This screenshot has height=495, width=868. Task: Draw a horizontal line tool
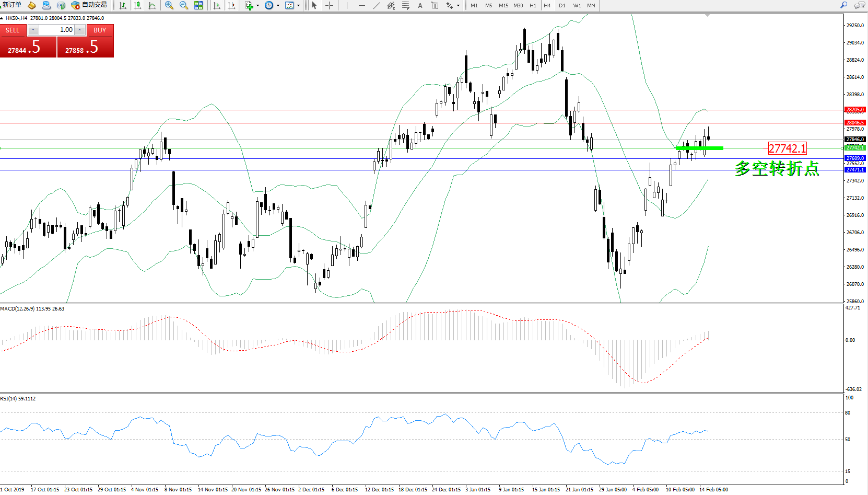point(361,5)
